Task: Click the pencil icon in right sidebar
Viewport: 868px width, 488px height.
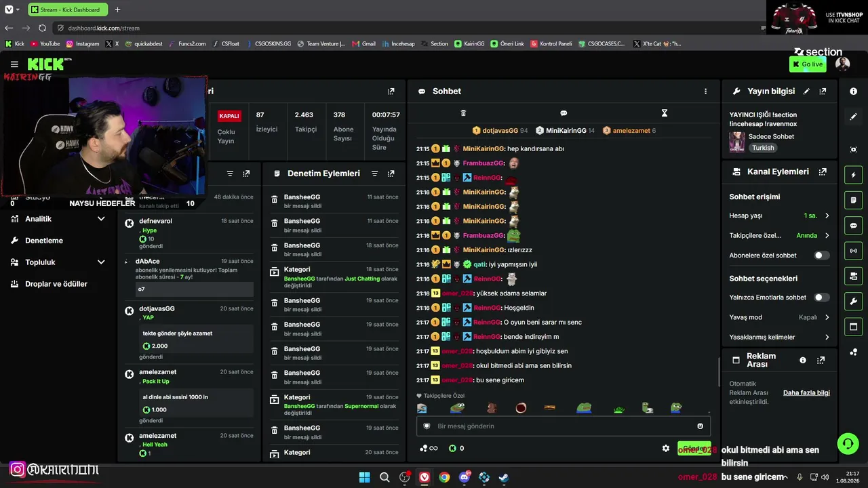Action: point(853,117)
